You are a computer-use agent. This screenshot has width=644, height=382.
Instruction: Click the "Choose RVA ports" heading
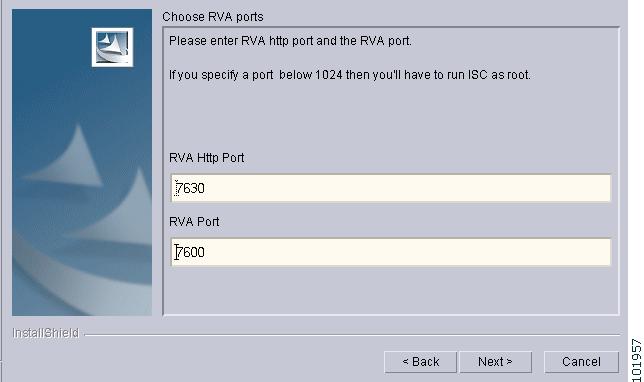click(x=213, y=17)
